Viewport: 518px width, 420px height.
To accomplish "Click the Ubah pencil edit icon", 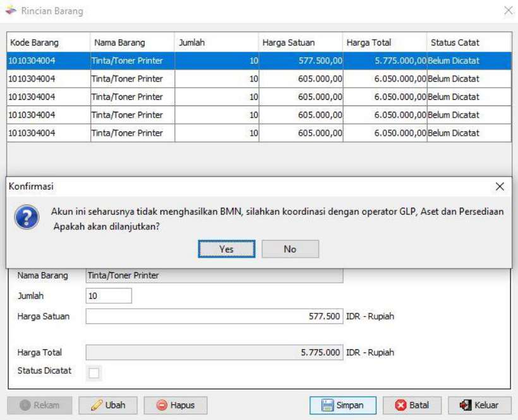I will pyautogui.click(x=95, y=405).
